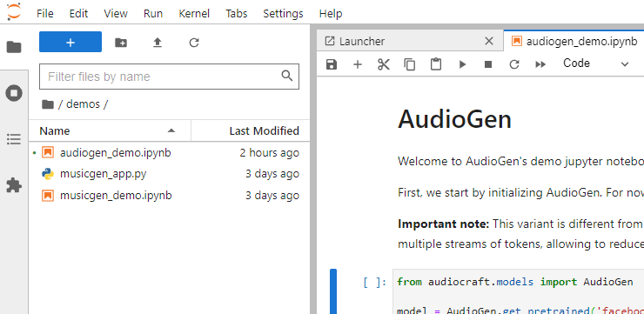The image size is (644, 314).
Task: Open the View menu
Action: pos(116,14)
